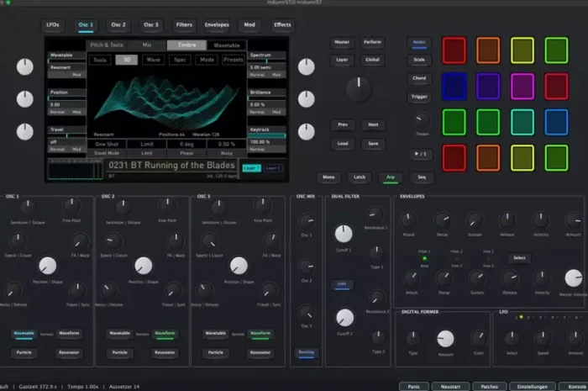
Task: Click the OSC 3 Fine Pitch knob
Action: click(x=262, y=206)
